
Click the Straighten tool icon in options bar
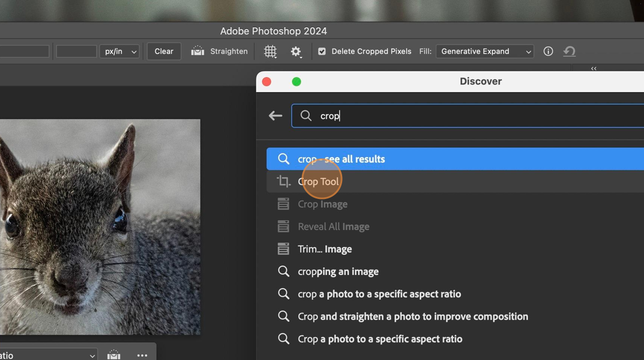tap(198, 51)
